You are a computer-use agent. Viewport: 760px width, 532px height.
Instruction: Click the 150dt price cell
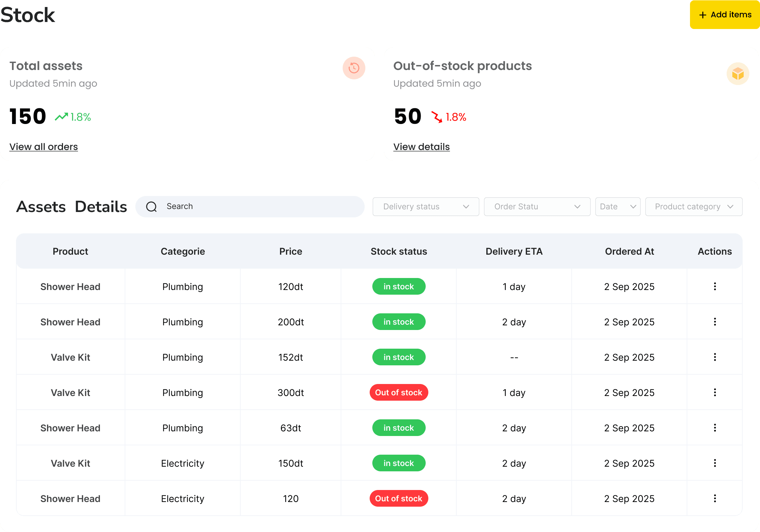[x=291, y=463]
